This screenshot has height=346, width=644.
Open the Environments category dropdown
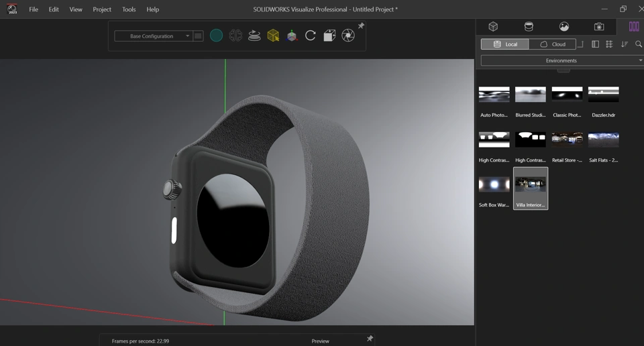(561, 60)
